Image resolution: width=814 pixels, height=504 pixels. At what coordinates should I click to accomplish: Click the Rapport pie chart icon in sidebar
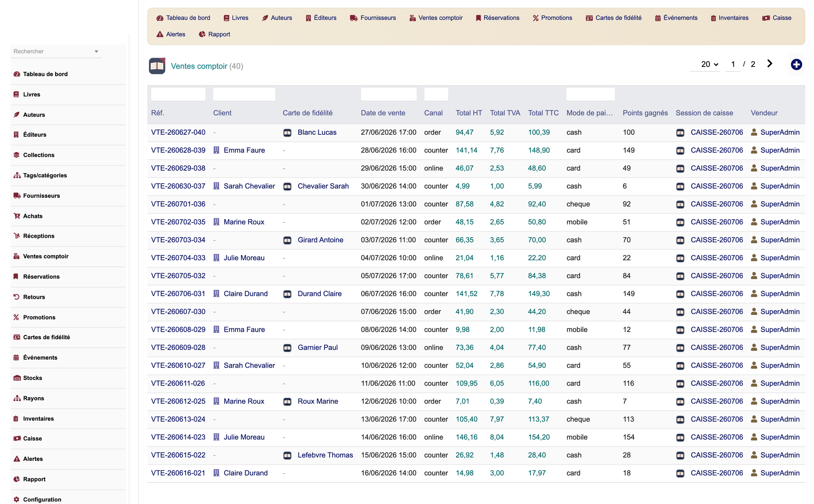point(17,479)
